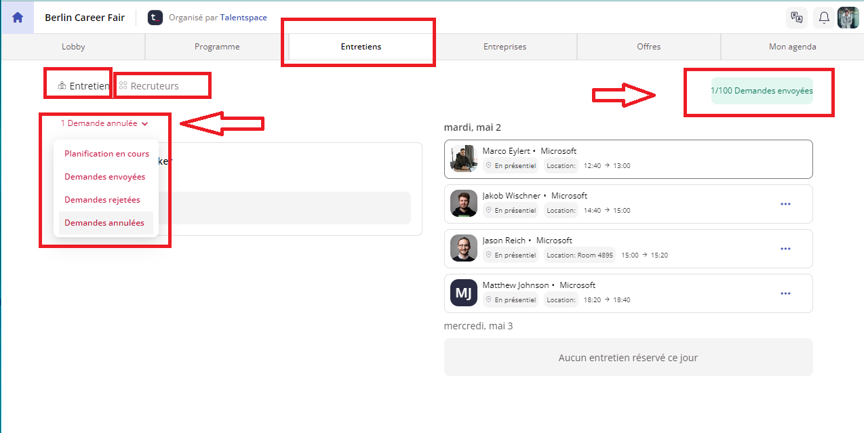Switch to the Offres tab
This screenshot has width=868, height=433.
pyautogui.click(x=648, y=47)
